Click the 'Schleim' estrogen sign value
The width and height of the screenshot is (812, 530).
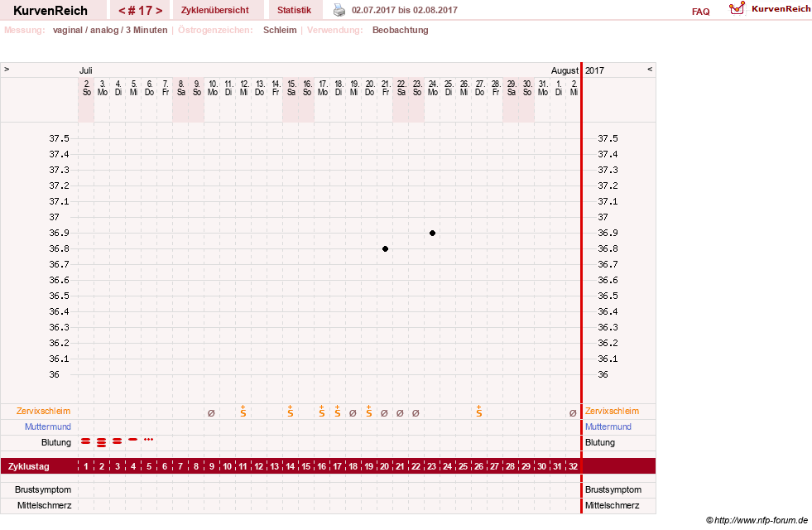[280, 30]
